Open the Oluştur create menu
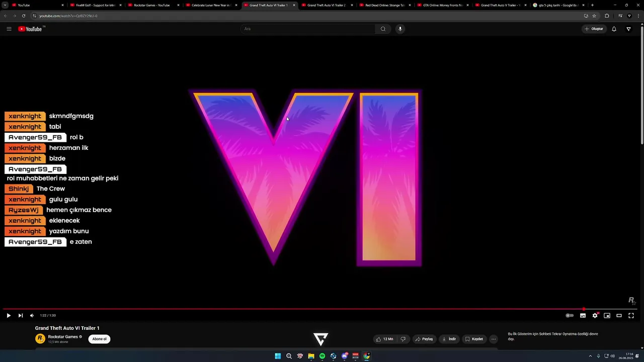644x362 pixels. pyautogui.click(x=594, y=29)
